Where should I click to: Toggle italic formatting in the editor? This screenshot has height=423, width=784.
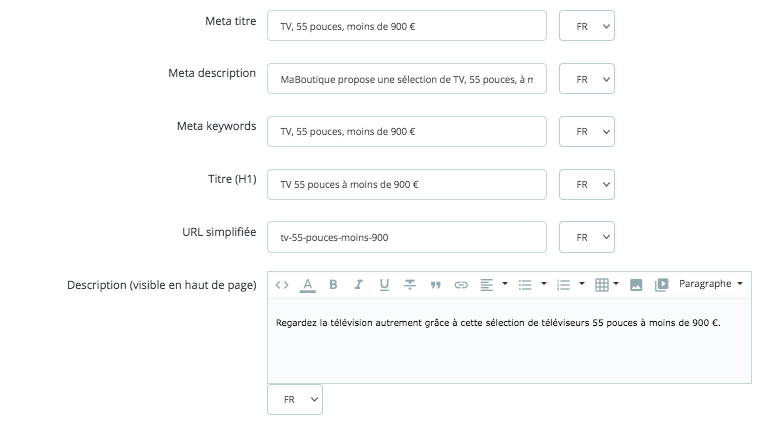(358, 285)
